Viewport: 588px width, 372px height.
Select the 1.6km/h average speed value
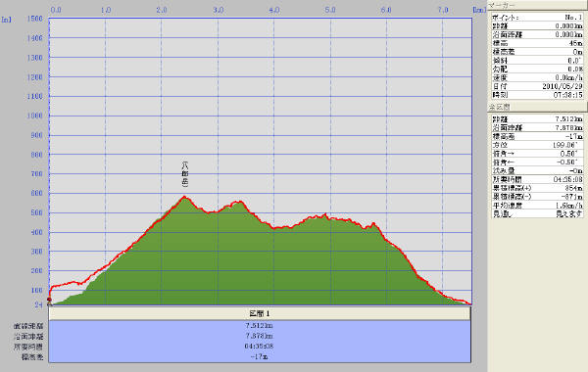click(568, 206)
